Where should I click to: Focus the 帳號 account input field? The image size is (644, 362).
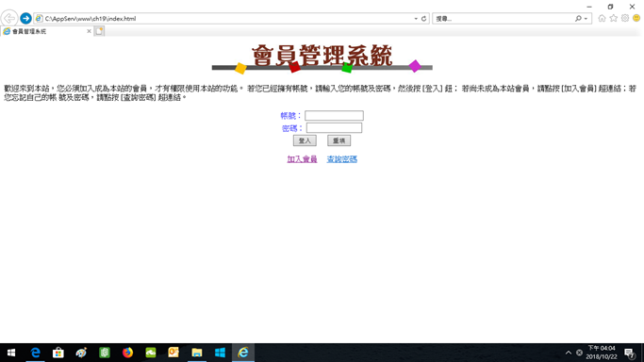(334, 116)
